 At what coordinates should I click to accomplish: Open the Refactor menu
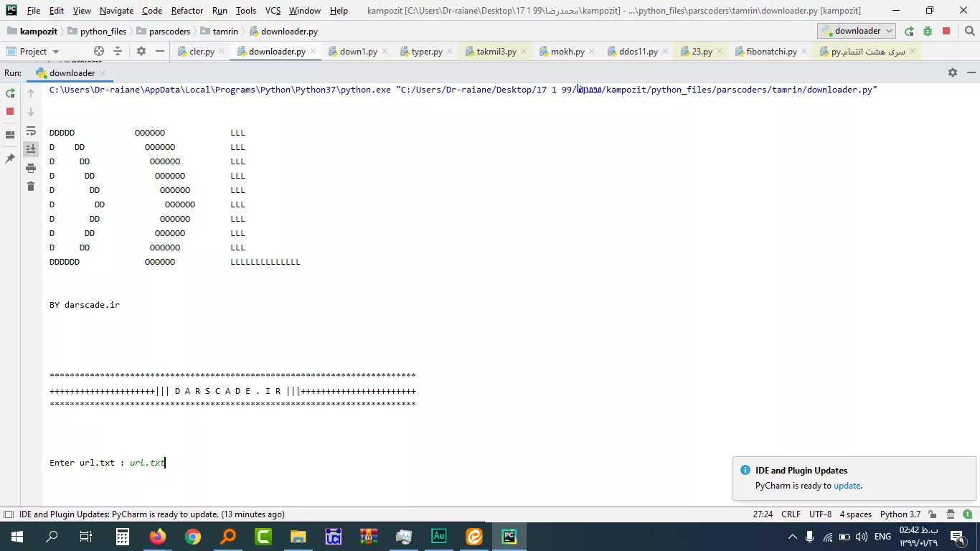[187, 11]
